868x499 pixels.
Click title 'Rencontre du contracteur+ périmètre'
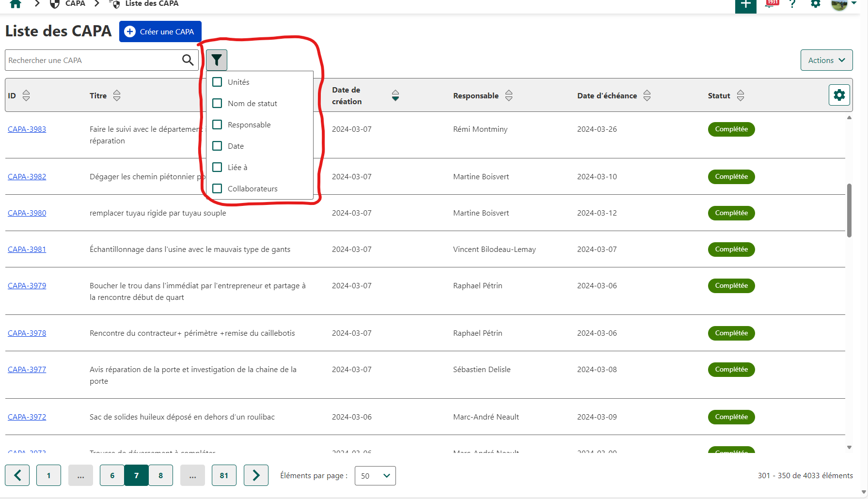pyautogui.click(x=192, y=333)
